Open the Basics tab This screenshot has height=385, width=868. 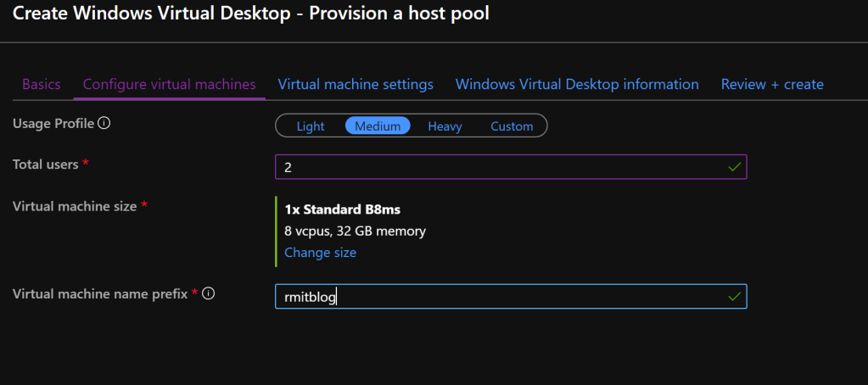[42, 85]
